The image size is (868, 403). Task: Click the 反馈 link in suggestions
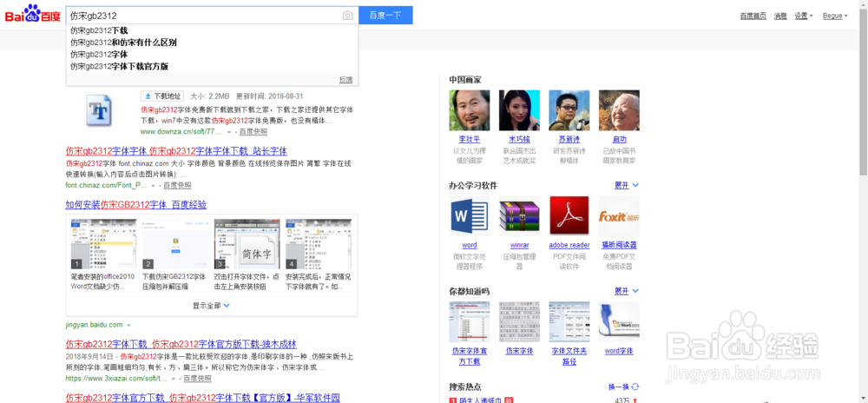coord(345,80)
